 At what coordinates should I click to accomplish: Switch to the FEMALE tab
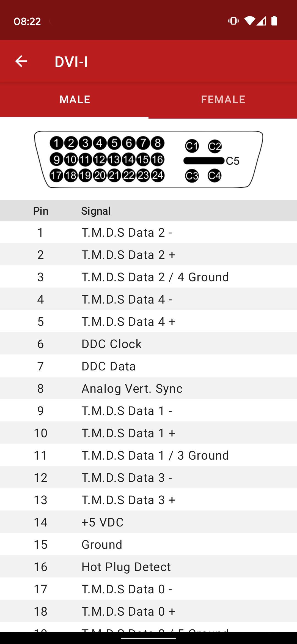pos(223,100)
